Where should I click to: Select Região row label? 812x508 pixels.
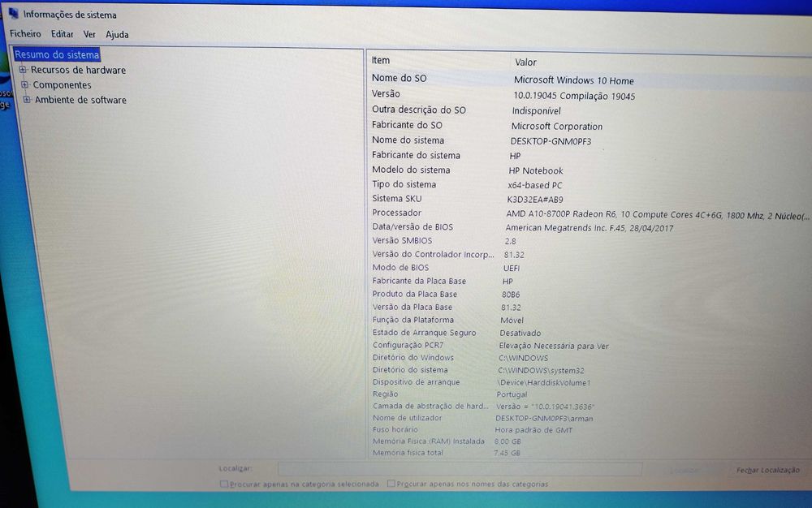(x=385, y=394)
